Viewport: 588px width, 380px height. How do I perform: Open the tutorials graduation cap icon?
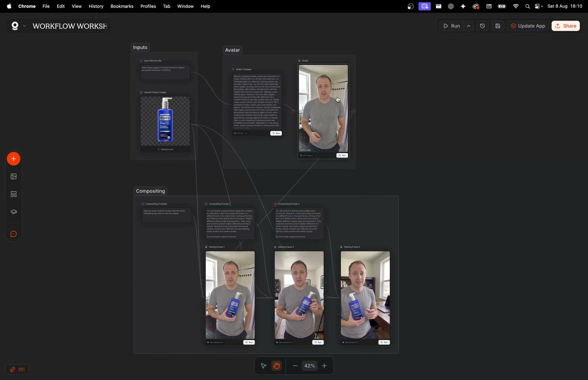pyautogui.click(x=13, y=212)
